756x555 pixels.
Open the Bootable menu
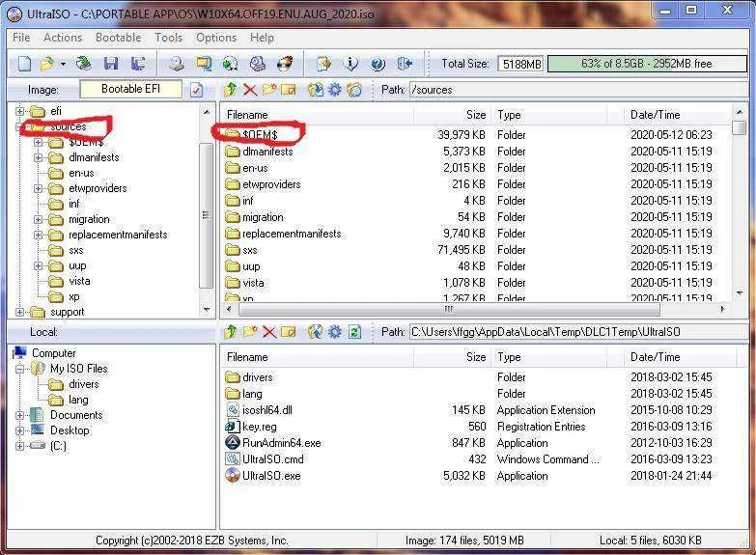tap(118, 38)
